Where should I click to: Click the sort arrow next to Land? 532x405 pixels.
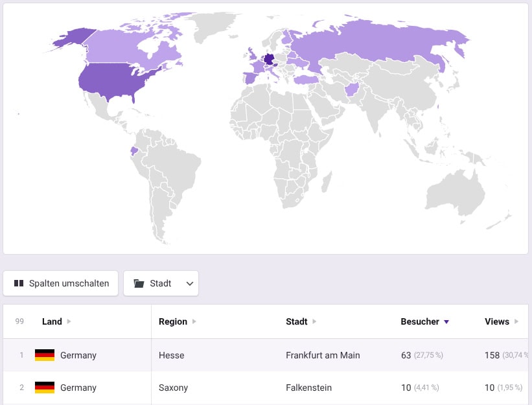pyautogui.click(x=69, y=322)
